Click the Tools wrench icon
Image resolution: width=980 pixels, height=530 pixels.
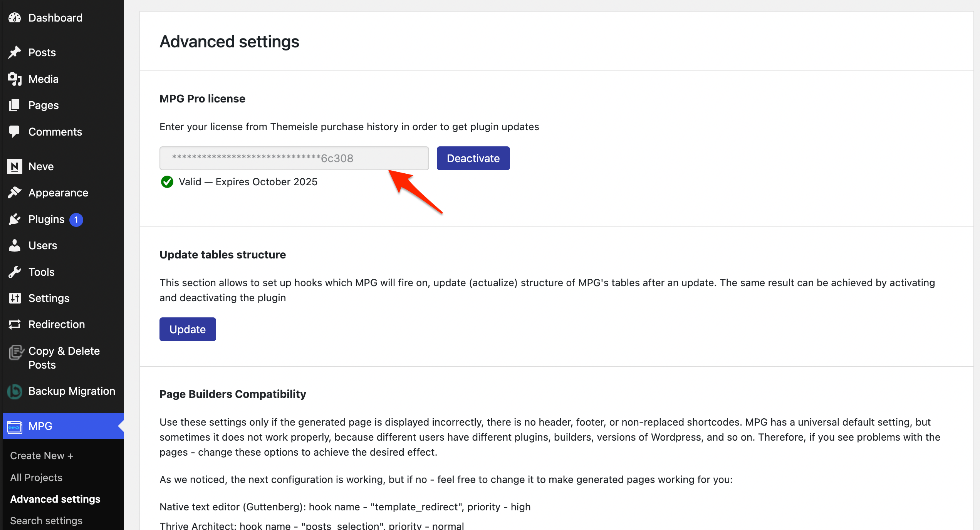(x=15, y=272)
